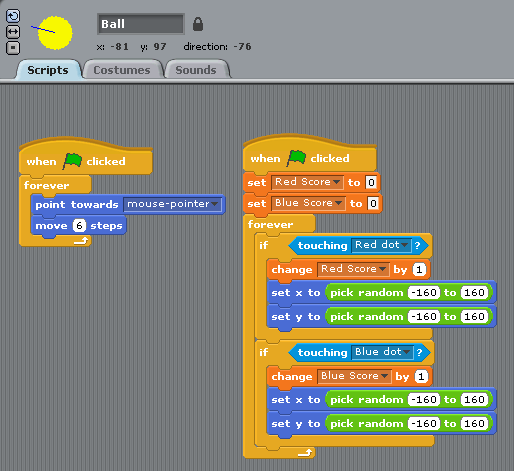
Task: Click green flag on right script hat
Action: [x=296, y=158]
